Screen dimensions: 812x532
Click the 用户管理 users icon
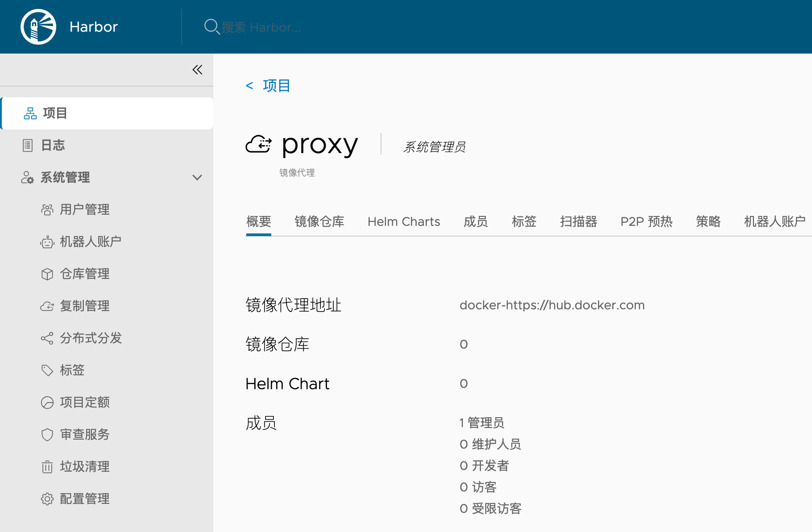coord(47,210)
